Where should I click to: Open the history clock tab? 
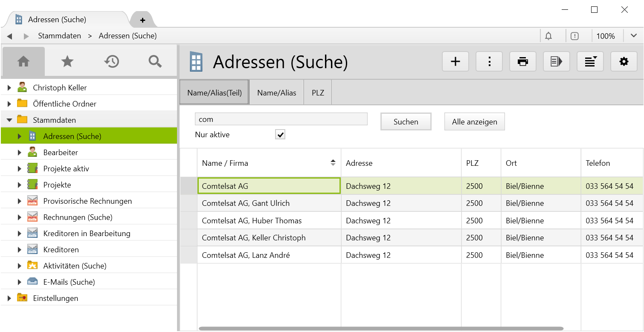(x=111, y=62)
